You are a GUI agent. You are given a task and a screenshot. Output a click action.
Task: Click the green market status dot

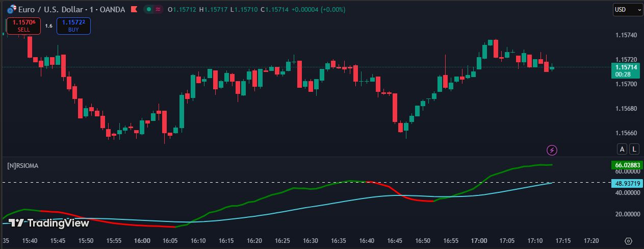[148, 10]
